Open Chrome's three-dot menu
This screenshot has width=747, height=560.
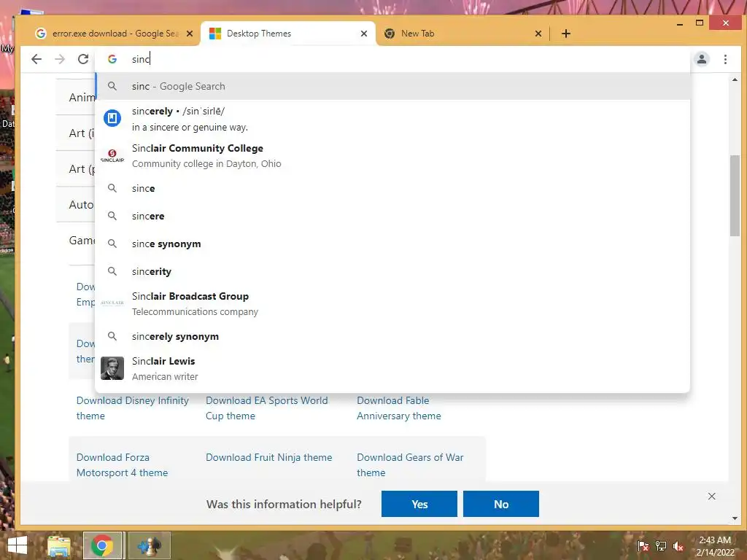(x=725, y=59)
